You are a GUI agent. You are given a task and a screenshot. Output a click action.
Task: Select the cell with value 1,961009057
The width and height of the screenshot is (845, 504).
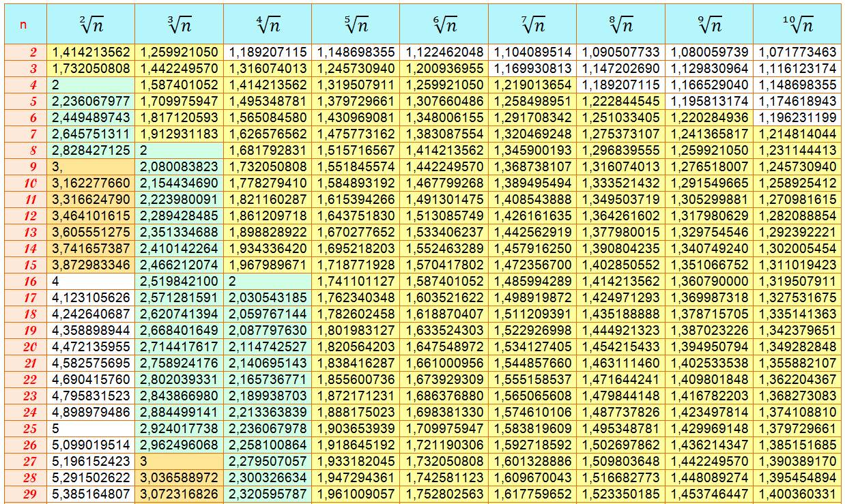(356, 494)
